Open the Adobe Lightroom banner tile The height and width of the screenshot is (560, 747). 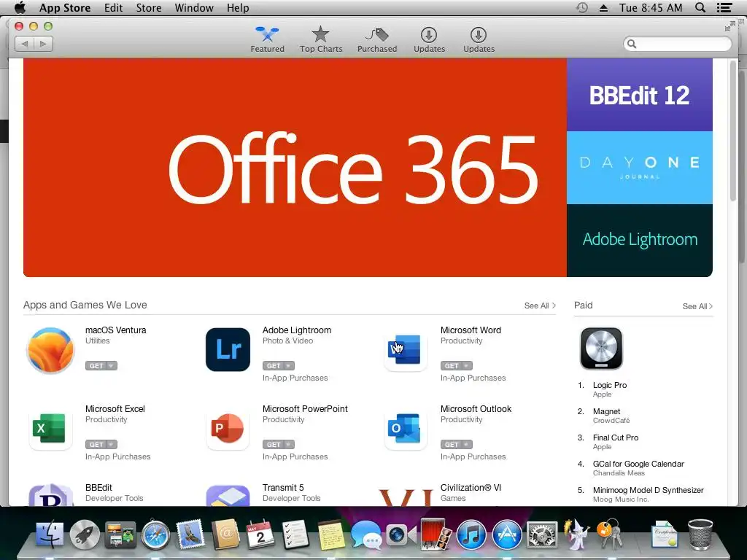pyautogui.click(x=639, y=241)
